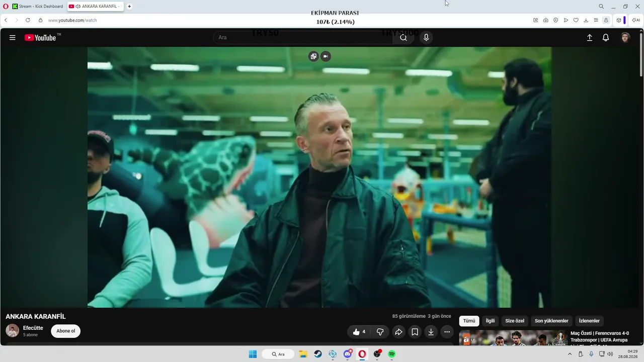Switch to the Stream - Kick Dashboard tab
Screen dimensions: 644x362
tap(38, 7)
